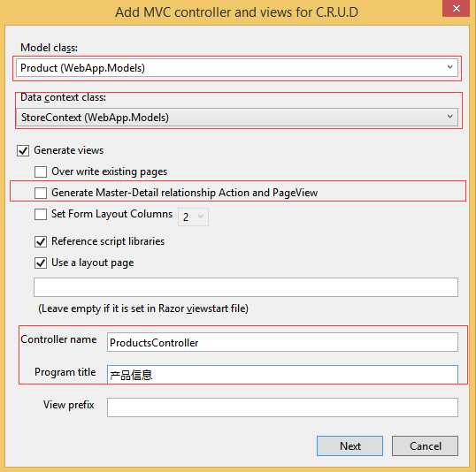
Task: Click the Next button
Action: (x=349, y=445)
